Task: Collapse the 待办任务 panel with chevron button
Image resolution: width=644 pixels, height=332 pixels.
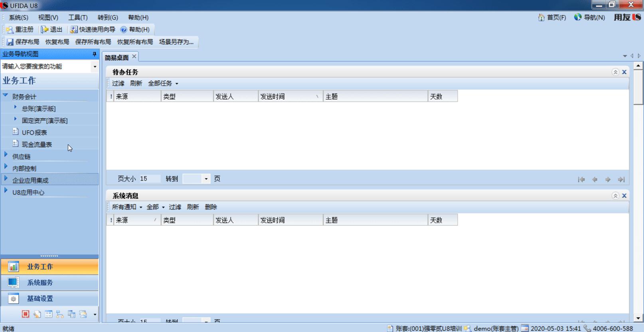Action: [615, 72]
